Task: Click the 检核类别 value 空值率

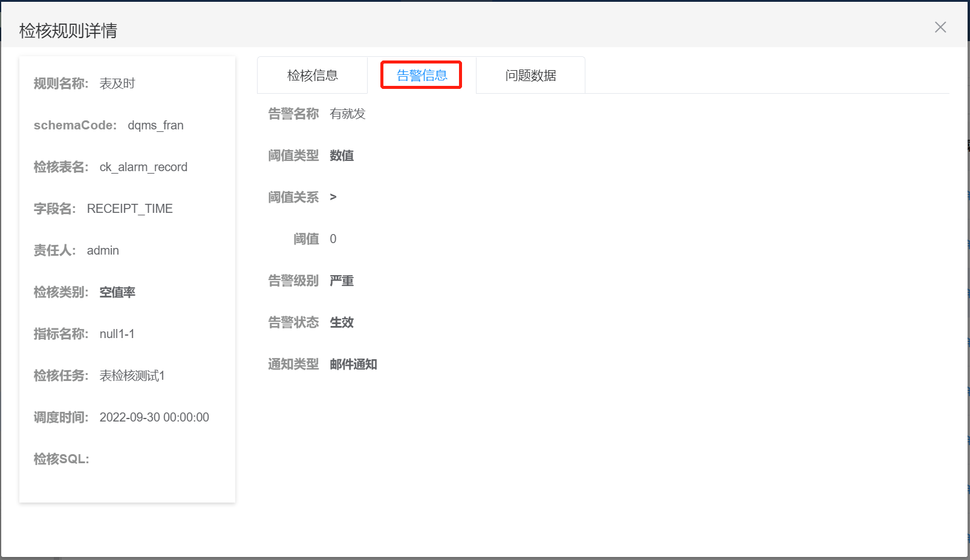Action: (117, 292)
